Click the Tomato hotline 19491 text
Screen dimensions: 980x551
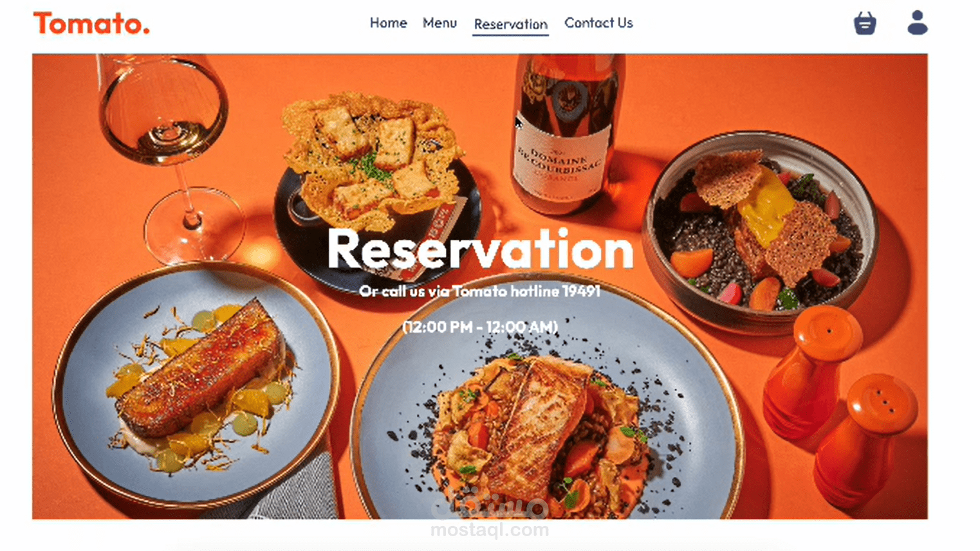click(x=526, y=291)
